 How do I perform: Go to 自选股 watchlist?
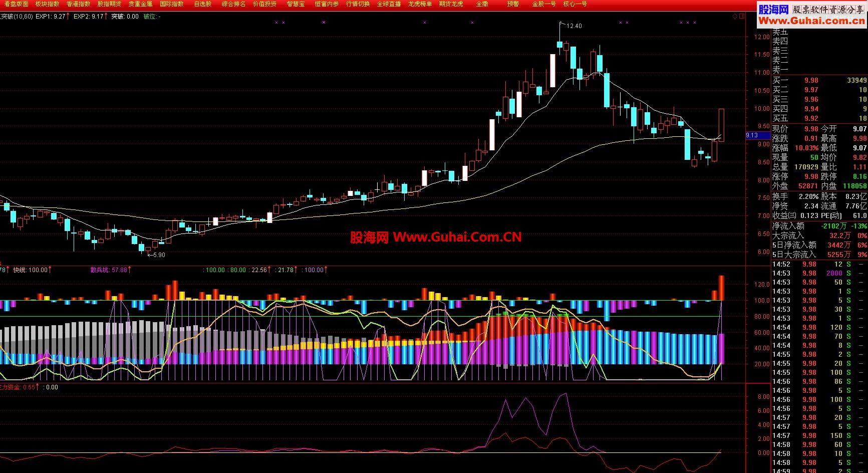pos(202,4)
